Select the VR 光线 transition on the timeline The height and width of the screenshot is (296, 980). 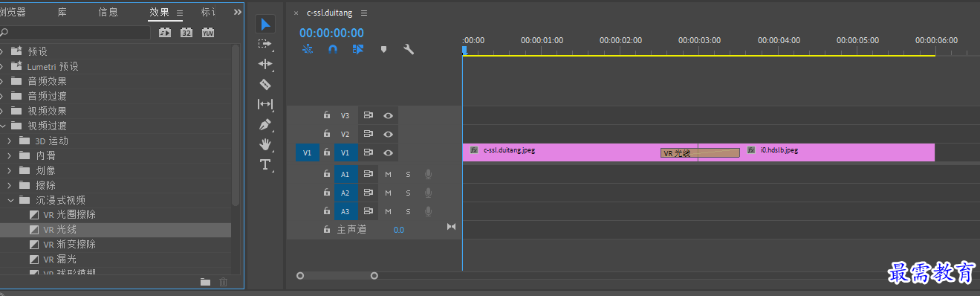700,153
